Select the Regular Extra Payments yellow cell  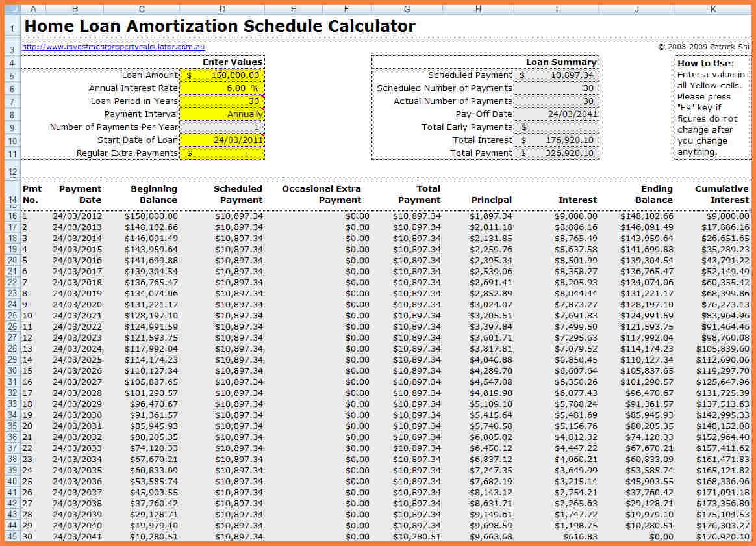(x=221, y=153)
